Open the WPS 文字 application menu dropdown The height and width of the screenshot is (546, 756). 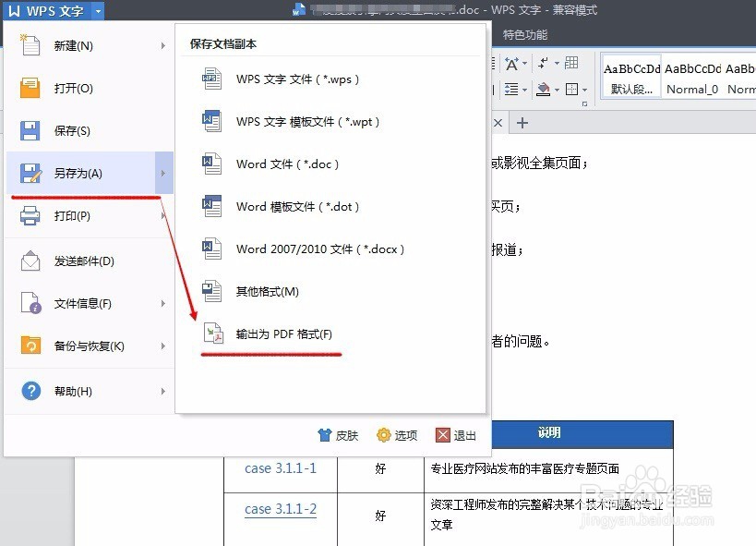click(98, 10)
